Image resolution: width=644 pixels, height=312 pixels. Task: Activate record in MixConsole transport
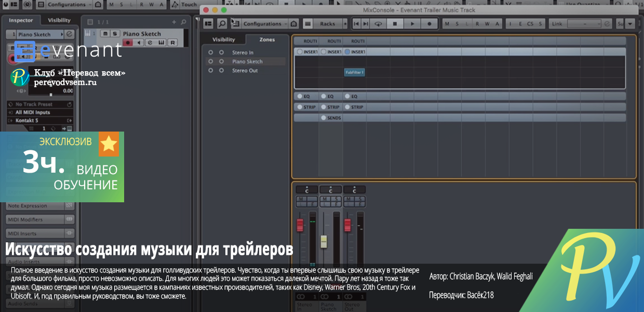pyautogui.click(x=430, y=23)
